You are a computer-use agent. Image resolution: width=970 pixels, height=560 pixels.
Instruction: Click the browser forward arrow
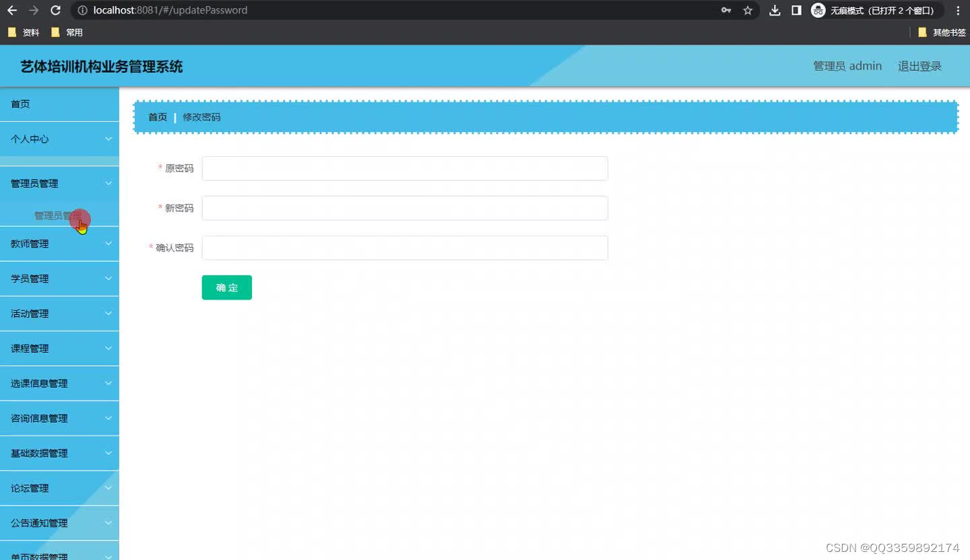coord(34,10)
